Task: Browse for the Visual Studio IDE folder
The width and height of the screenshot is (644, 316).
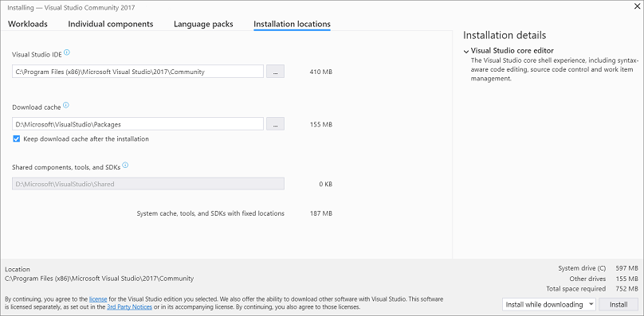Action: [x=275, y=72]
